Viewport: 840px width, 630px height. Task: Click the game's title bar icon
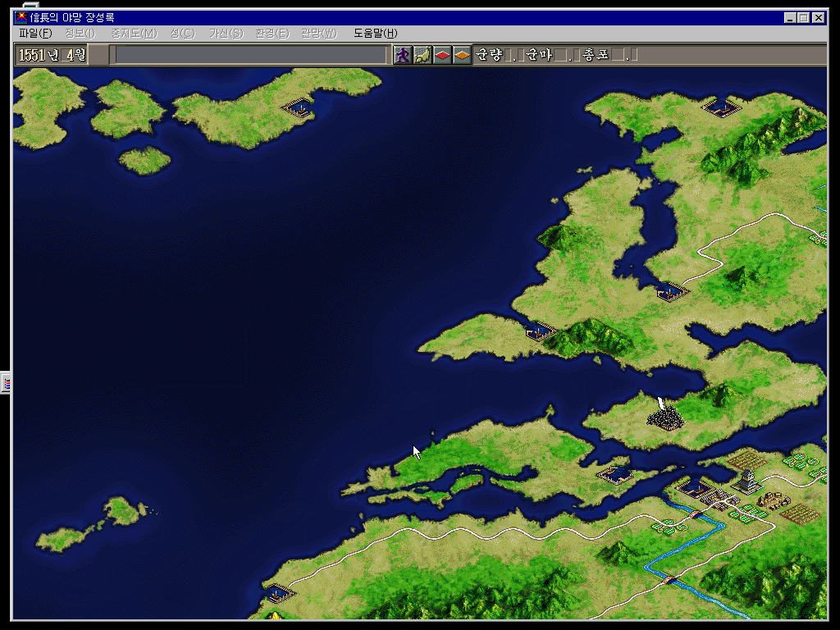[x=21, y=18]
